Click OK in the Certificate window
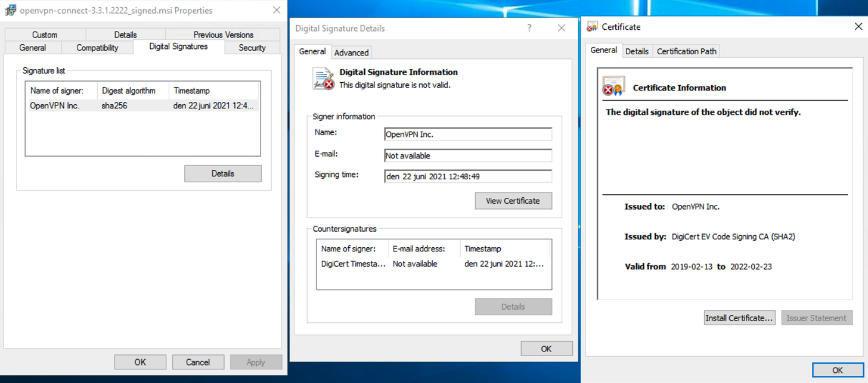Screen dimensions: 868x383 838,370
